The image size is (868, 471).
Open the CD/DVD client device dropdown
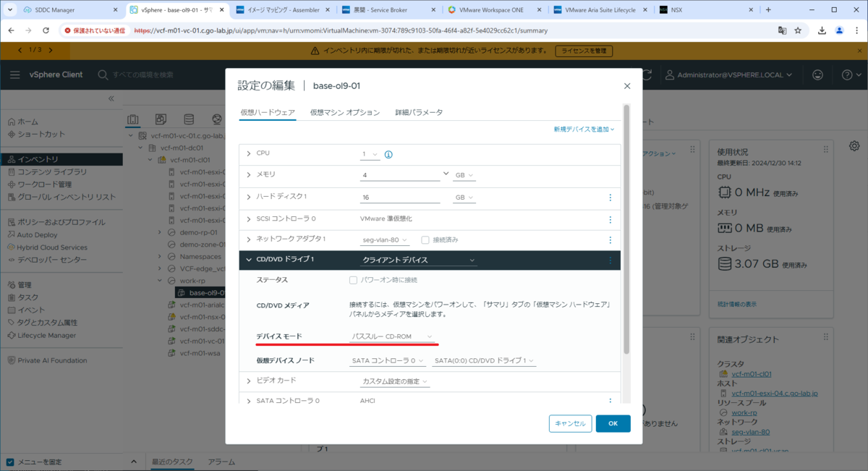(x=418, y=260)
